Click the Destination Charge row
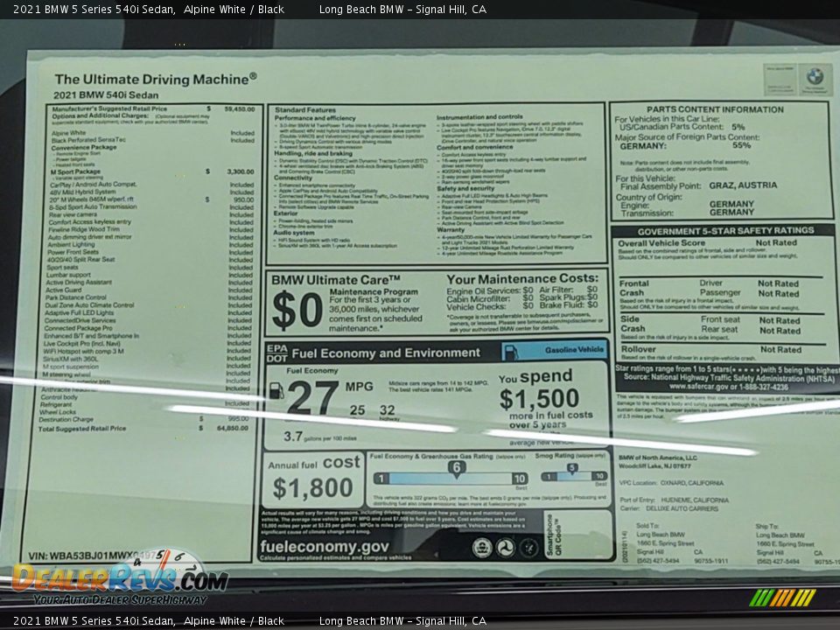 pyautogui.click(x=144, y=419)
